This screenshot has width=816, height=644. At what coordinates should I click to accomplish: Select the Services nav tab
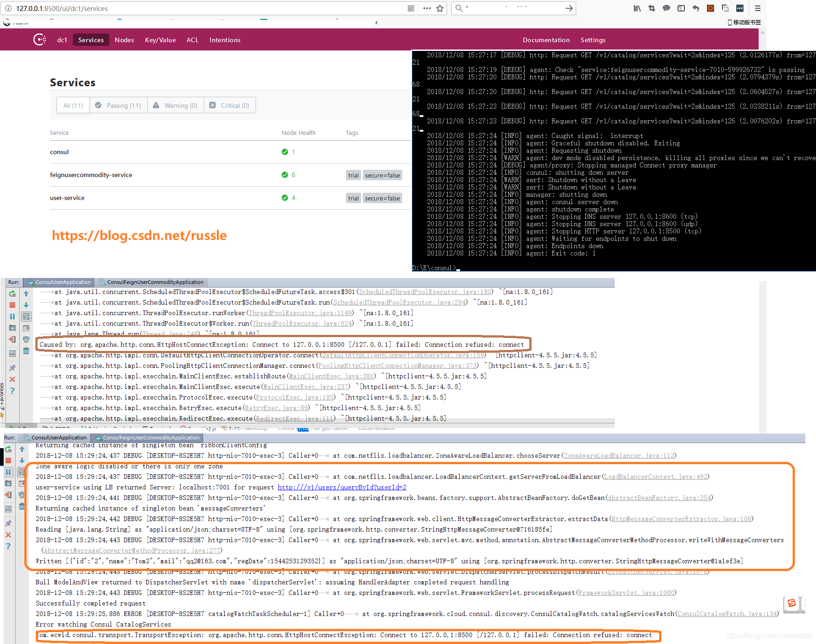point(91,40)
